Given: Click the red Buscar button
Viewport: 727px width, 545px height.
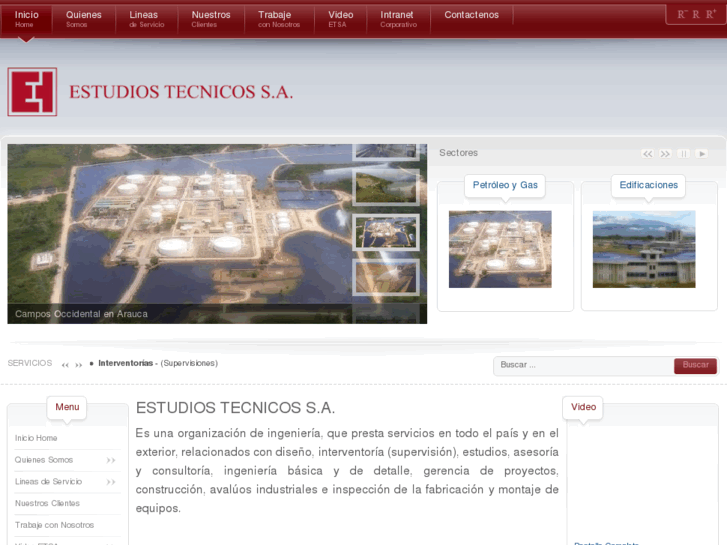Looking at the screenshot, I should (x=695, y=365).
